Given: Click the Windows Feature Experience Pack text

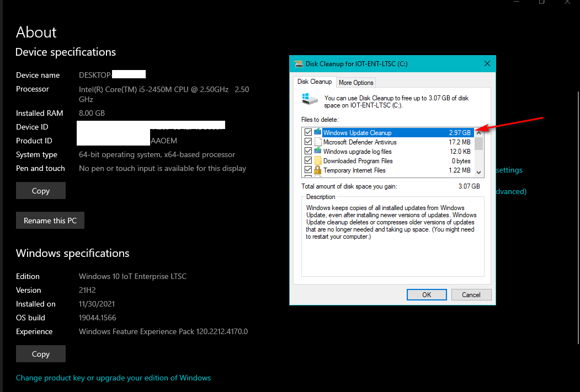Looking at the screenshot, I should [163, 331].
